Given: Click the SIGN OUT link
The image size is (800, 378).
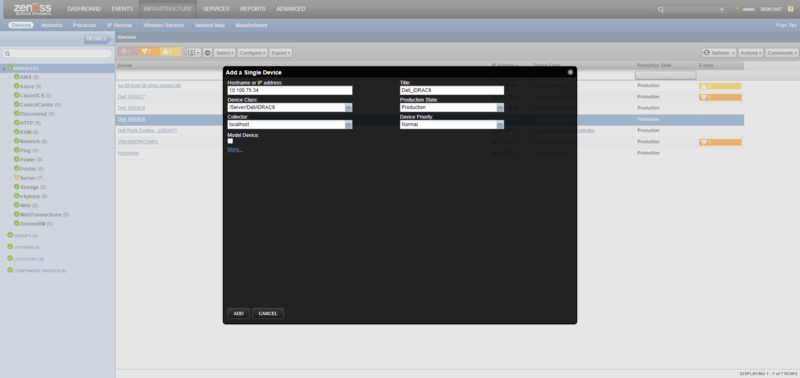Looking at the screenshot, I should [x=771, y=9].
